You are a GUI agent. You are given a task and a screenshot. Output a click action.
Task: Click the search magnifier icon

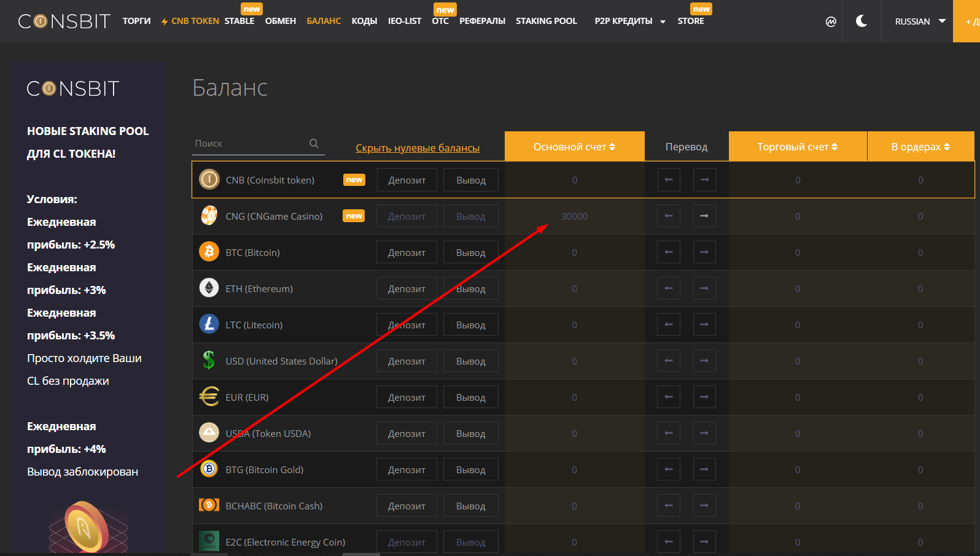pyautogui.click(x=314, y=144)
